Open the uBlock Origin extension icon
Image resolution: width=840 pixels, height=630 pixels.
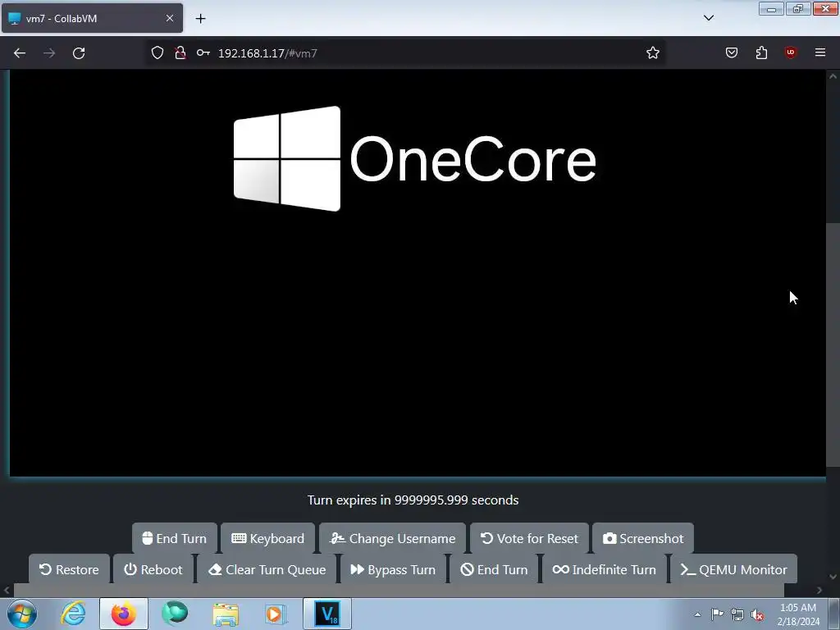pyautogui.click(x=791, y=52)
